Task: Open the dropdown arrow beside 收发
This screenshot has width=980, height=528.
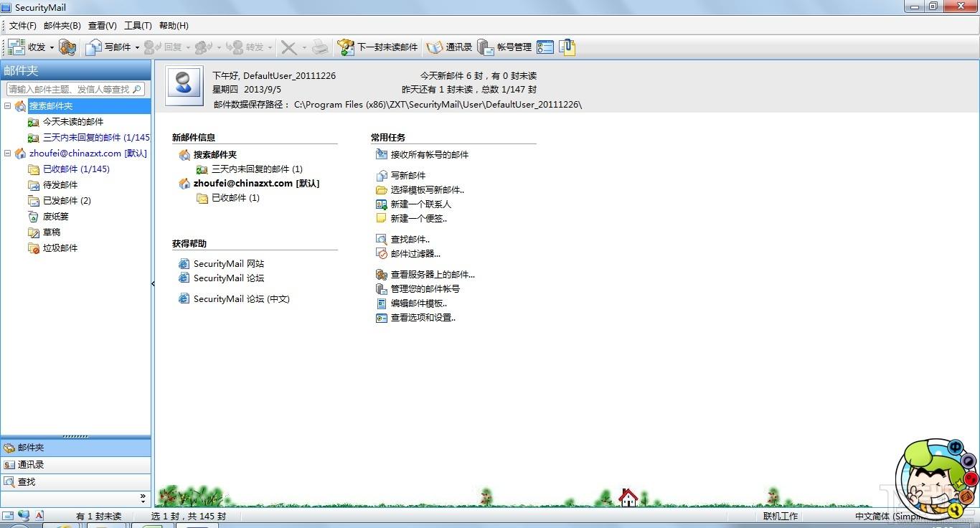Action: [52, 47]
